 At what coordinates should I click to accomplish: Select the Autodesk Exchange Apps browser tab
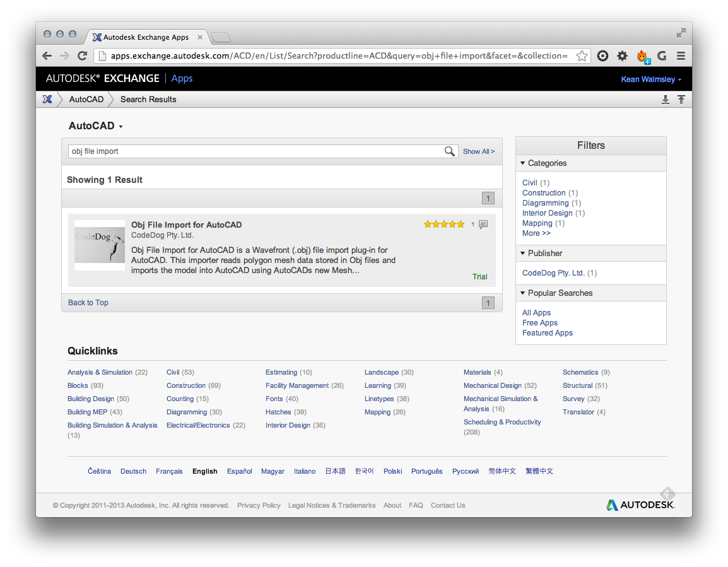pyautogui.click(x=146, y=37)
